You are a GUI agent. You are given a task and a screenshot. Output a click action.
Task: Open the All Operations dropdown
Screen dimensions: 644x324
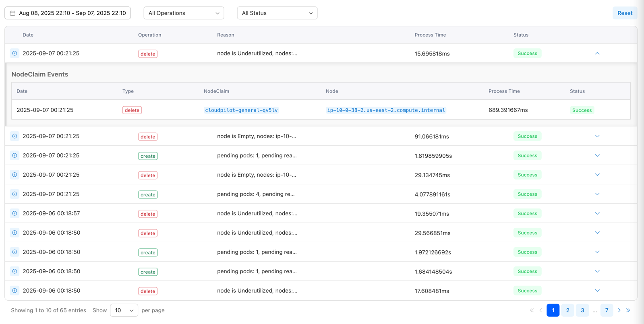click(x=184, y=13)
